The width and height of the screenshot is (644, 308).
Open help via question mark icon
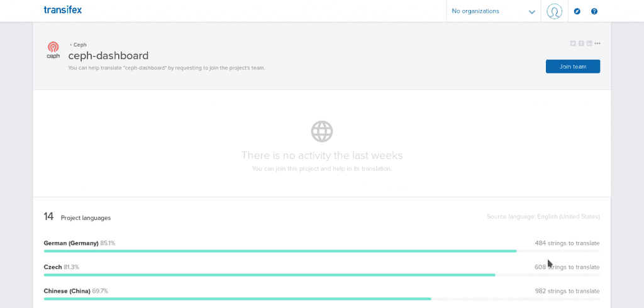coord(594,11)
